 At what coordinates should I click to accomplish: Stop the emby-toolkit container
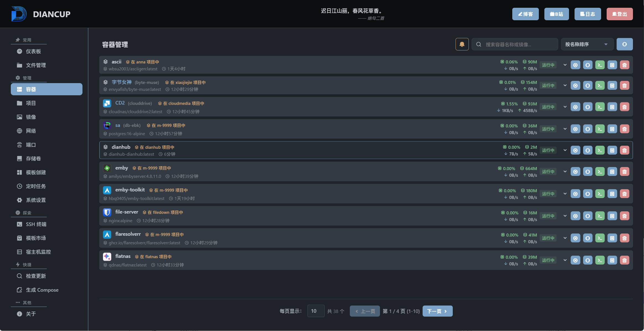(x=575, y=194)
